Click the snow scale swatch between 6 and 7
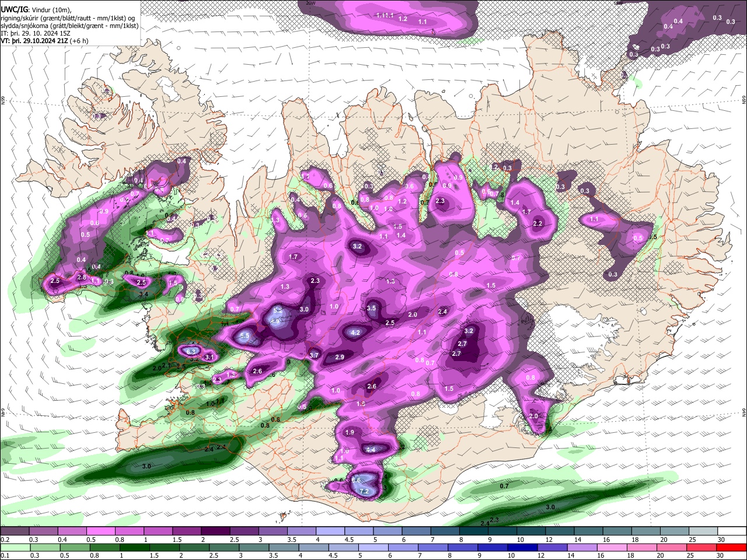 pos(416,531)
